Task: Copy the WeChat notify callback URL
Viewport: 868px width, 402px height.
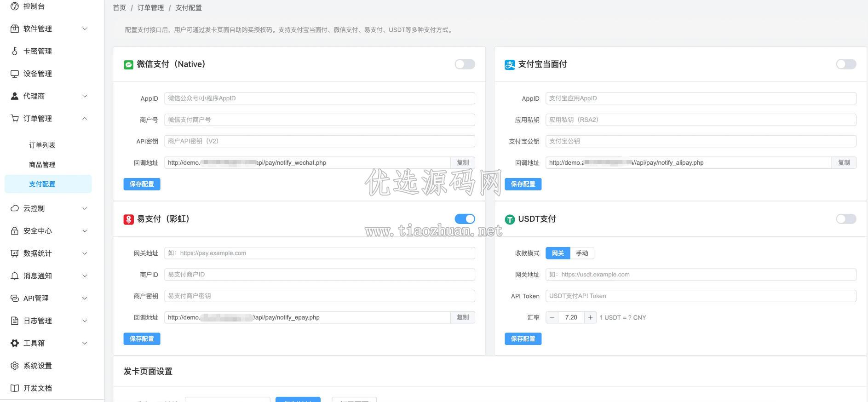Action: click(463, 163)
